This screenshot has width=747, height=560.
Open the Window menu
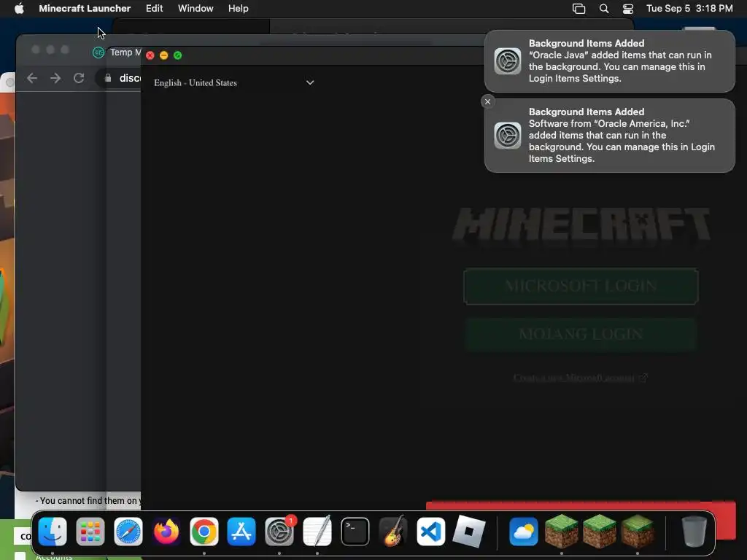[x=196, y=8]
